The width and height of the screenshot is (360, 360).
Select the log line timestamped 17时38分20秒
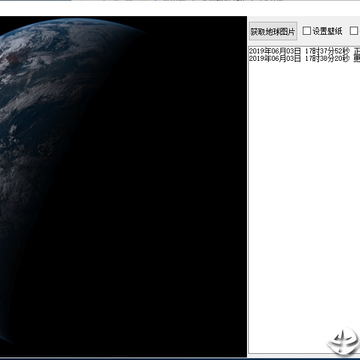click(304, 59)
